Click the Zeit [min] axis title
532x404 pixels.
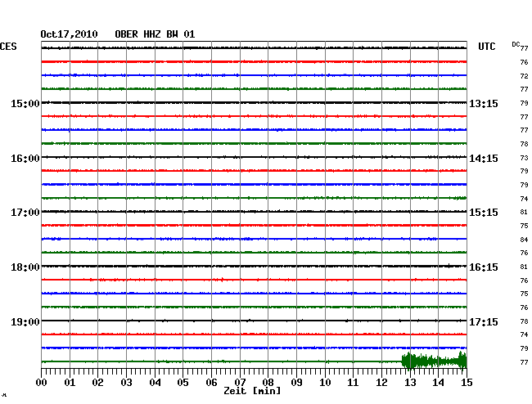tap(252, 391)
